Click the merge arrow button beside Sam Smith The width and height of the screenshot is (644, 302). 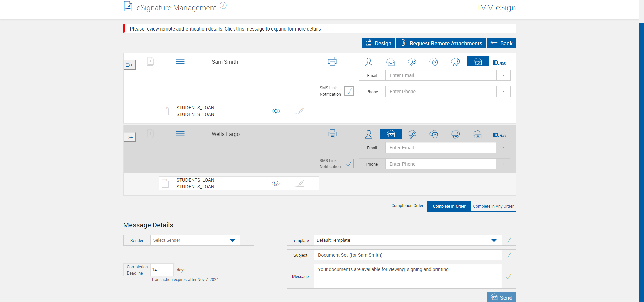(130, 65)
